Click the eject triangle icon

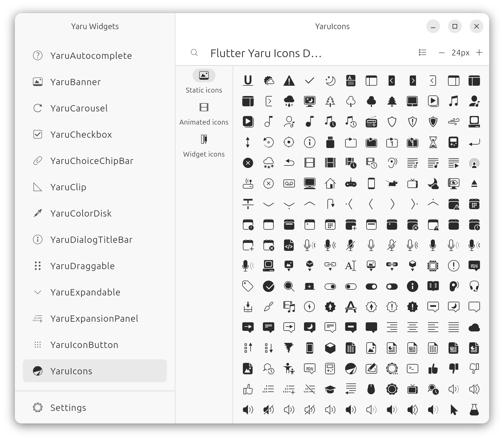tap(474, 183)
